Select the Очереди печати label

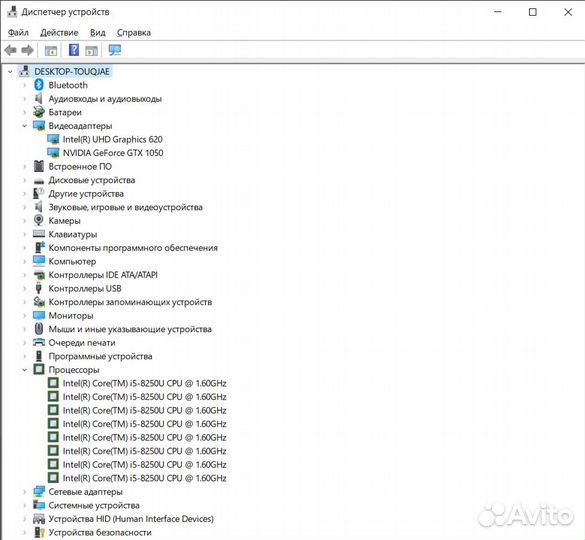[82, 343]
